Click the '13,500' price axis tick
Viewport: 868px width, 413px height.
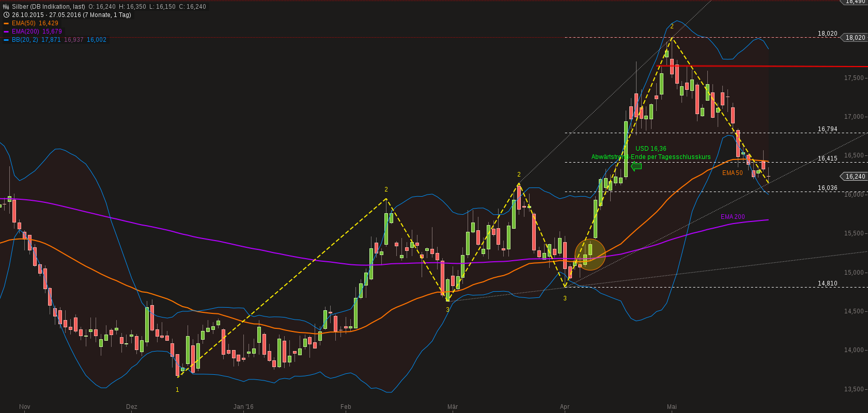point(854,389)
